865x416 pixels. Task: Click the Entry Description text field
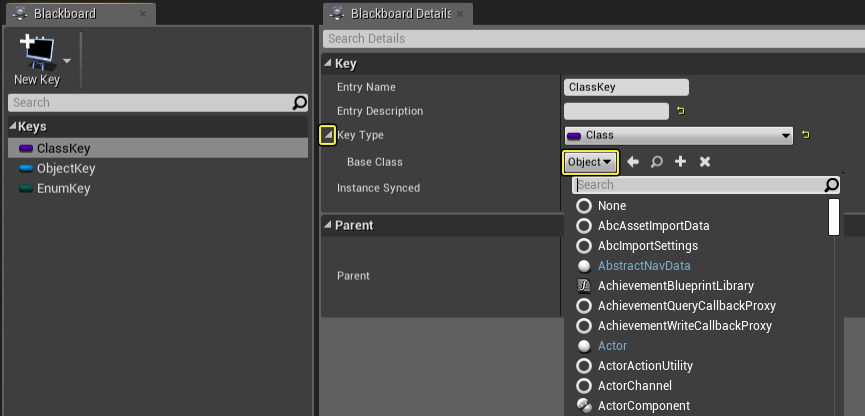pos(616,111)
